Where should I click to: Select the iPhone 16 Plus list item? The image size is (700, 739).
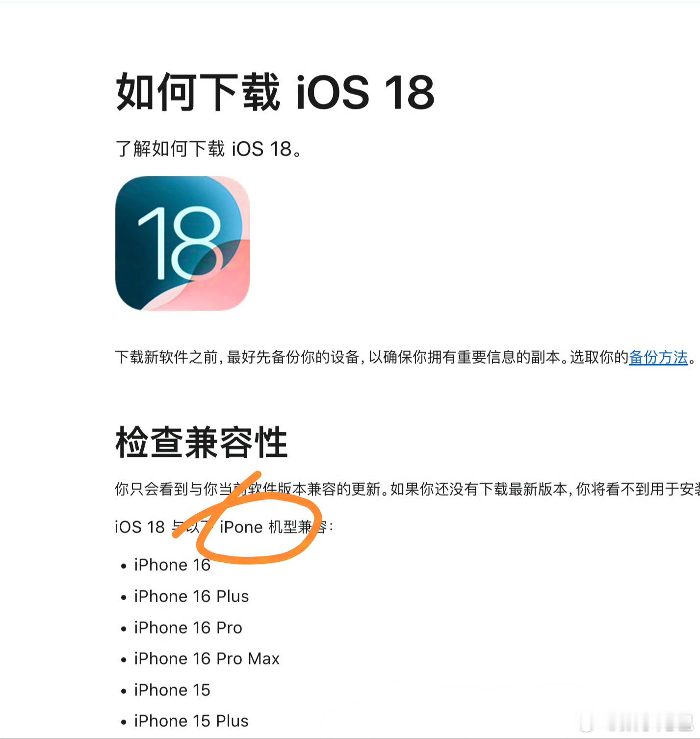click(x=191, y=596)
